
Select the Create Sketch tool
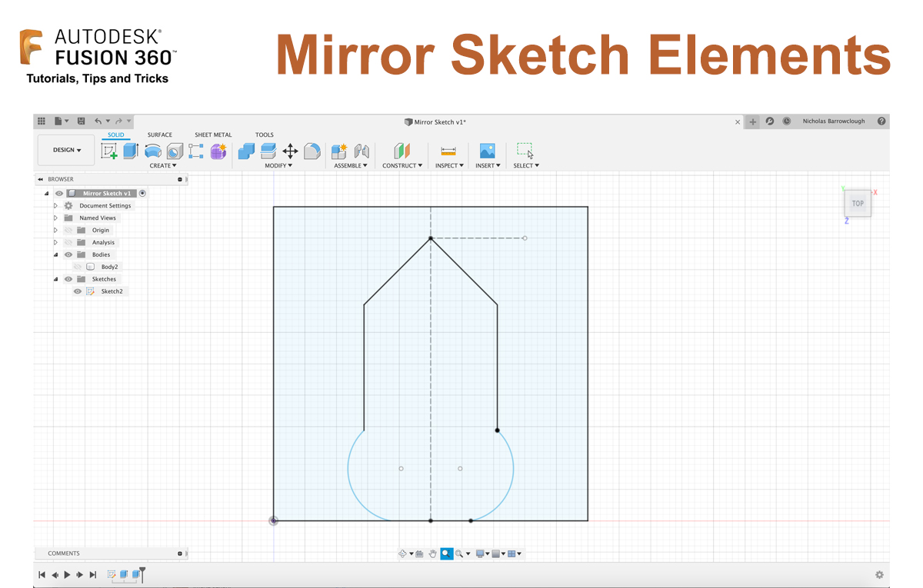tap(108, 151)
